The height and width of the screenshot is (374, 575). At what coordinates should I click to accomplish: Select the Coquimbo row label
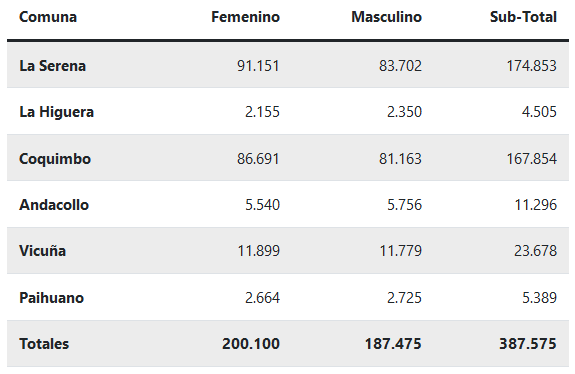coord(55,159)
